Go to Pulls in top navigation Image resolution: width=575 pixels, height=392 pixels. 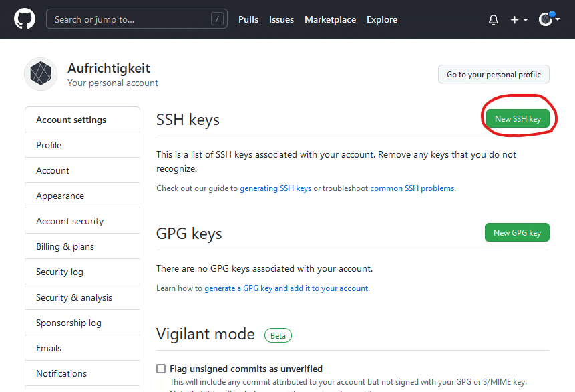click(x=248, y=20)
